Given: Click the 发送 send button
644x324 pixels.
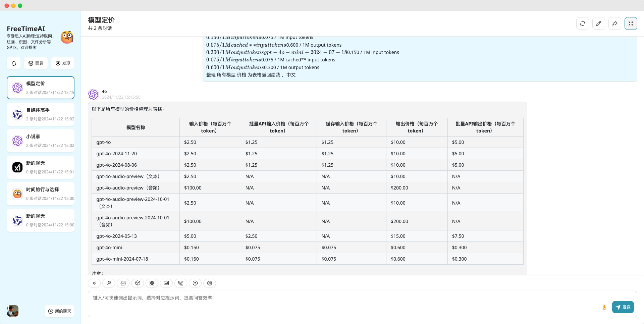Looking at the screenshot, I should pyautogui.click(x=623, y=307).
